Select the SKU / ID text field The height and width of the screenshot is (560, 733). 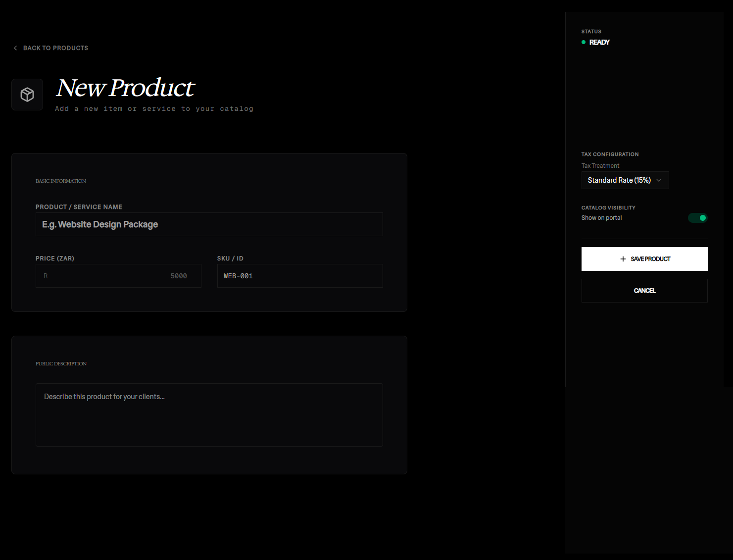tap(299, 276)
